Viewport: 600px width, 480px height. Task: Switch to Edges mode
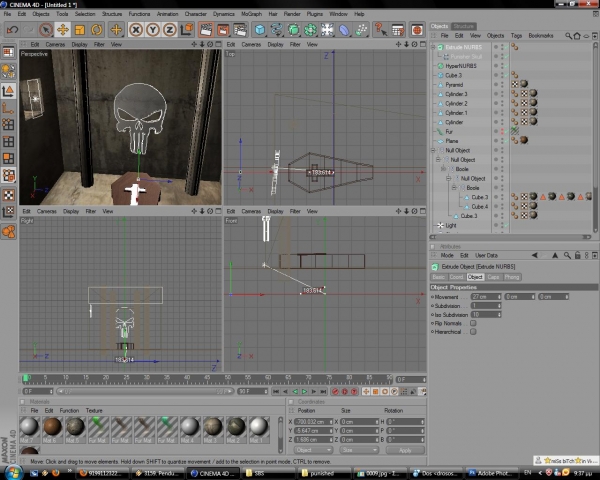(x=8, y=141)
